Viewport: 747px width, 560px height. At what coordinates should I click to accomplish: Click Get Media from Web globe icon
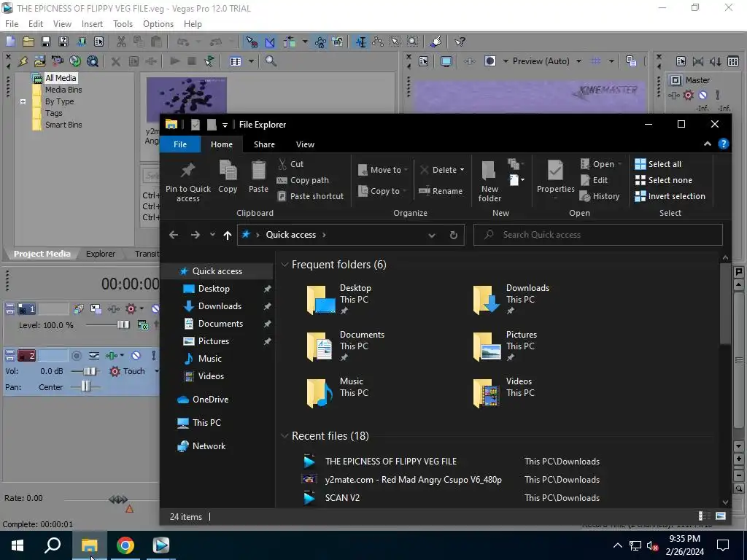pos(93,61)
